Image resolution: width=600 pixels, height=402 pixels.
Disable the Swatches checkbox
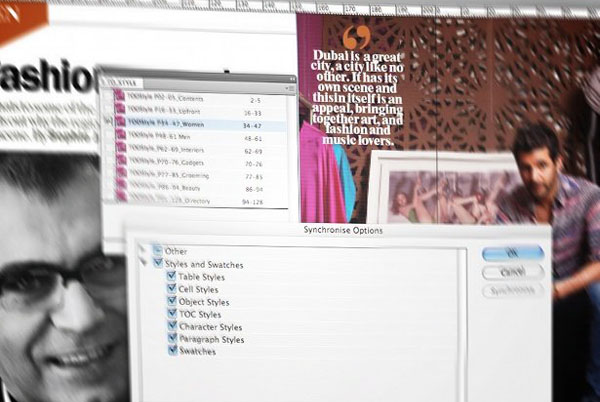click(172, 352)
